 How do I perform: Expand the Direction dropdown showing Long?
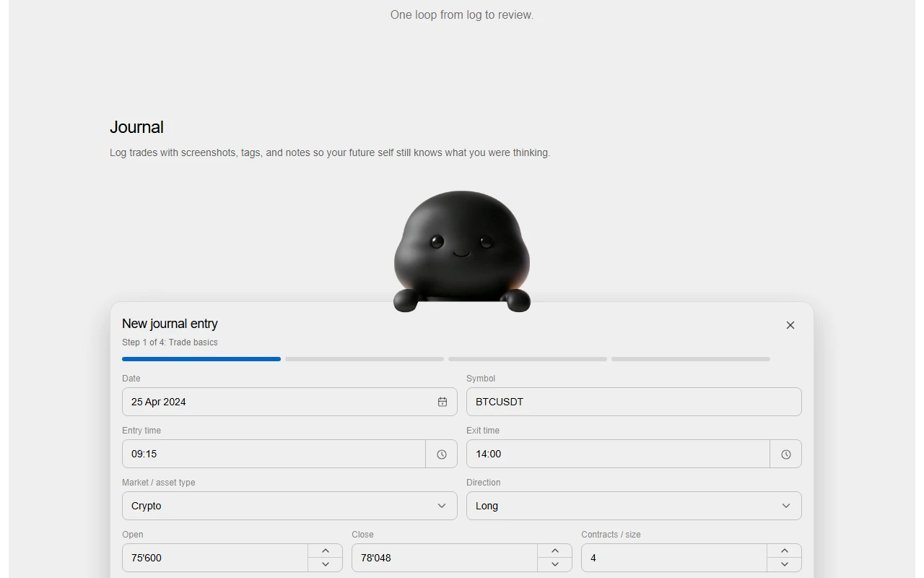pos(634,506)
